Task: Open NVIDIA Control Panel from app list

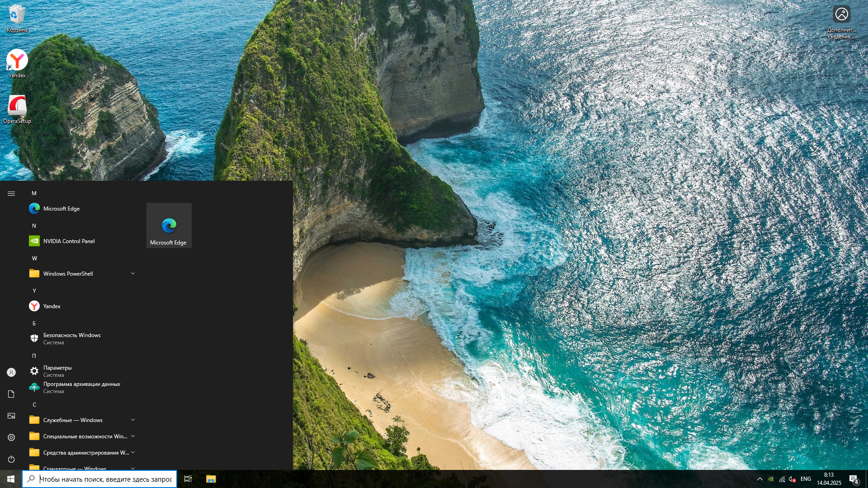Action: point(69,241)
